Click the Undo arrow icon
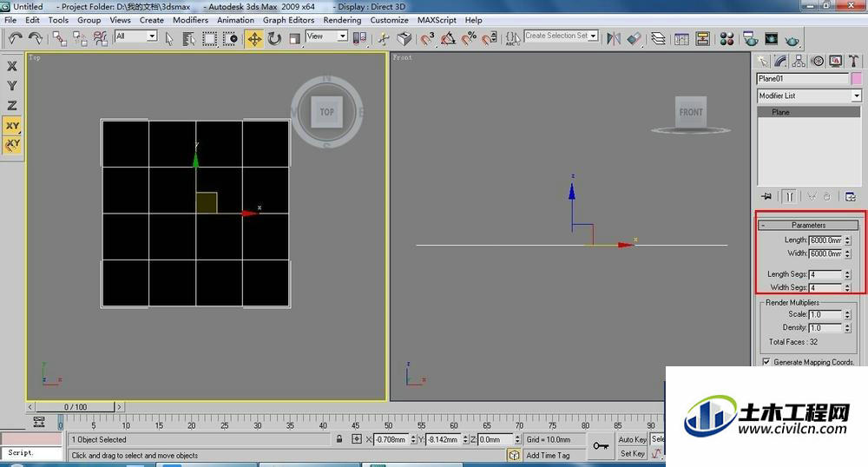The image size is (868, 467). pyautogui.click(x=15, y=38)
